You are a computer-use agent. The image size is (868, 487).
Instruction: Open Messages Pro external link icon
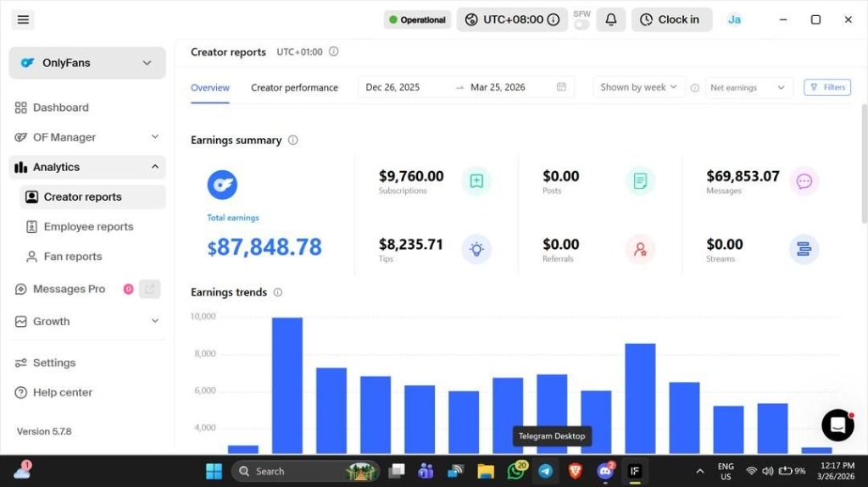click(149, 289)
